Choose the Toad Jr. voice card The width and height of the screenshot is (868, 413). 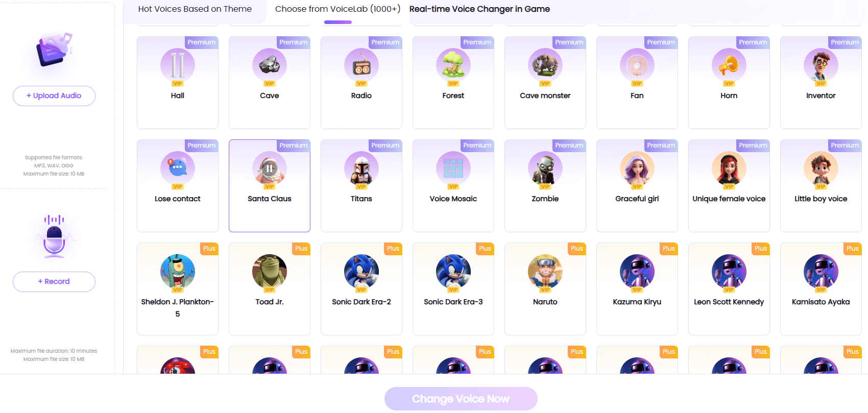point(269,289)
